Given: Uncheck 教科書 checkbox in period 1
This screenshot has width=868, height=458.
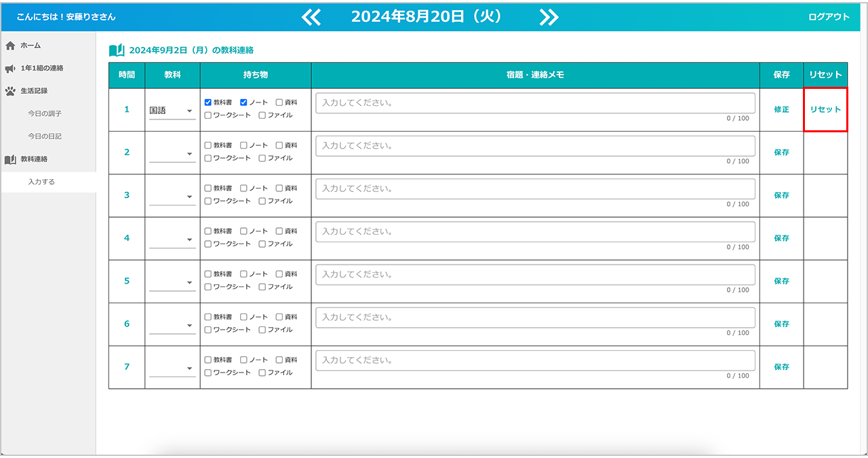Looking at the screenshot, I should tap(208, 102).
